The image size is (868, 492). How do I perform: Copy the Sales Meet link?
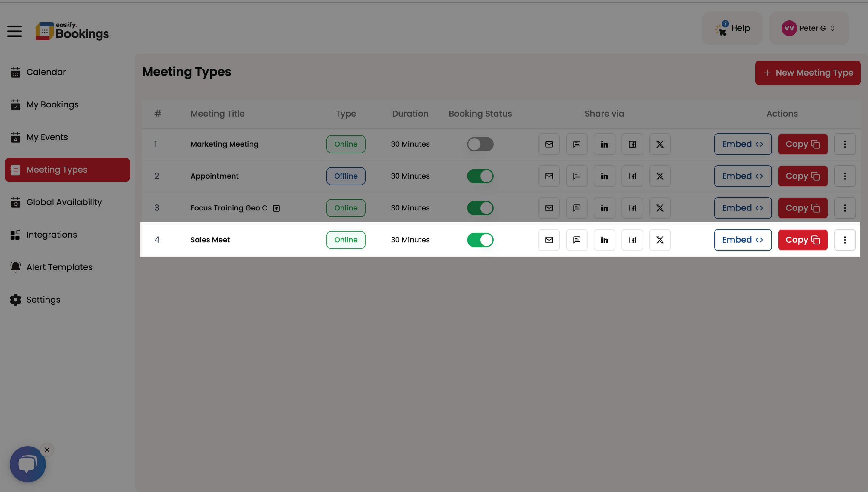802,240
